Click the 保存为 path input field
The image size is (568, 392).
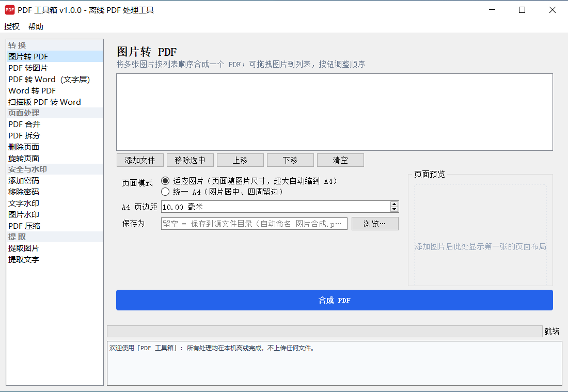[x=254, y=224]
